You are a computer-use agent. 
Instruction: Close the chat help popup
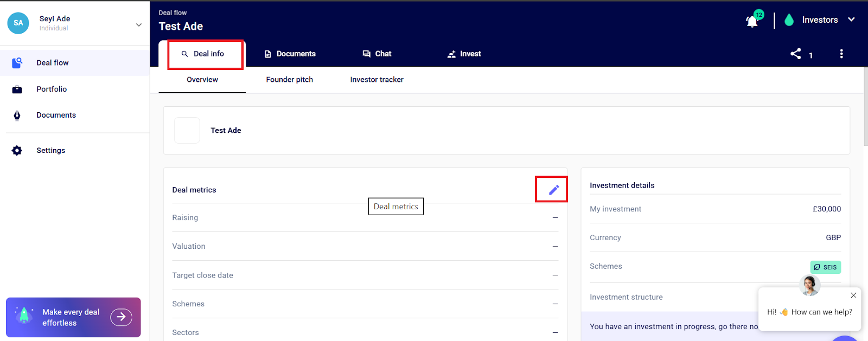[853, 295]
